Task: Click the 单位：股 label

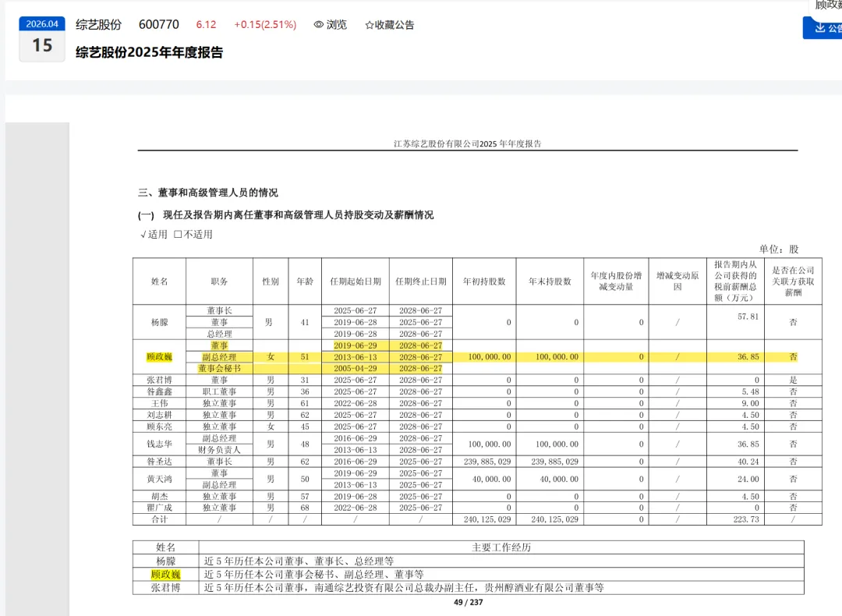Action: (779, 250)
